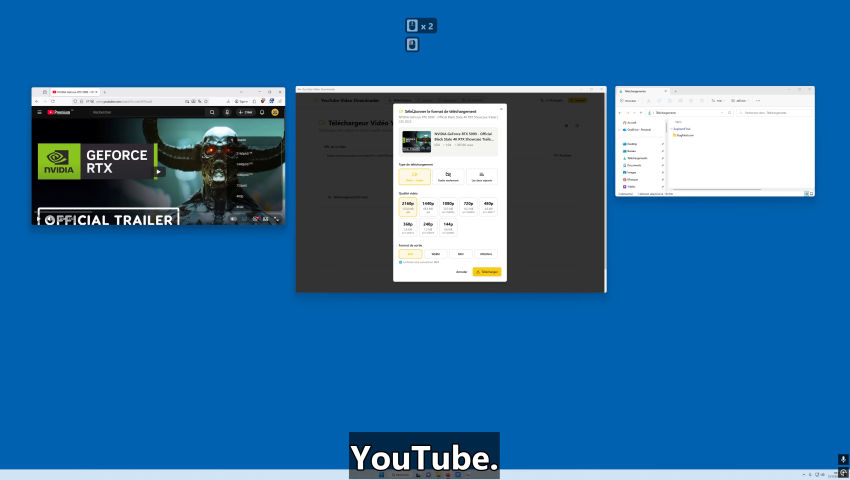Open the YouTube player settings gear
This screenshot has width=850, height=480.
pyautogui.click(x=255, y=219)
